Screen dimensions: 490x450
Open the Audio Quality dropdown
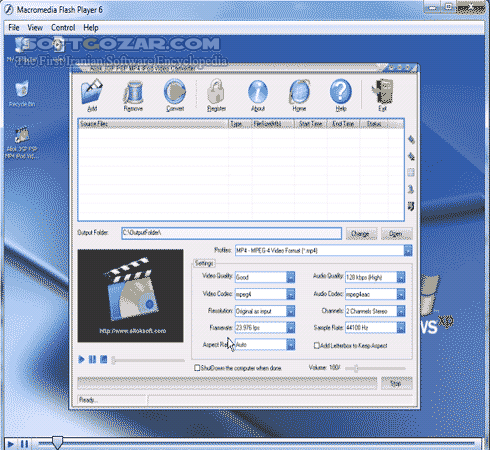coord(401,277)
